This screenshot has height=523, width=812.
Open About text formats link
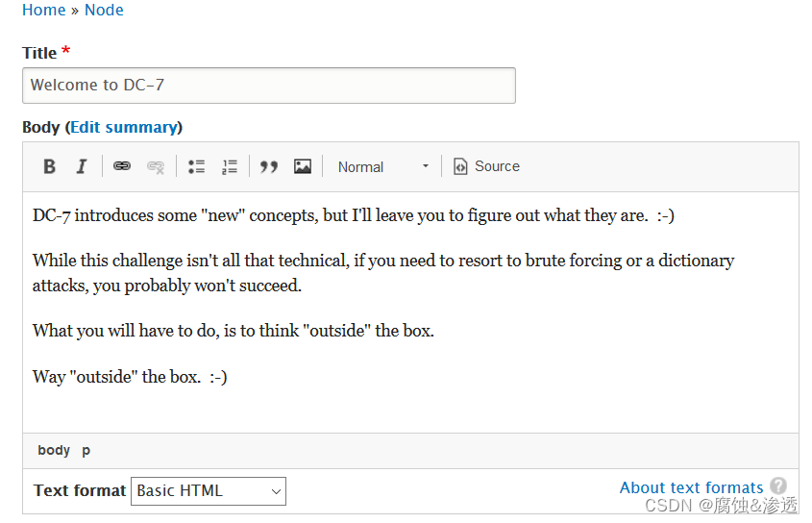[x=691, y=487]
